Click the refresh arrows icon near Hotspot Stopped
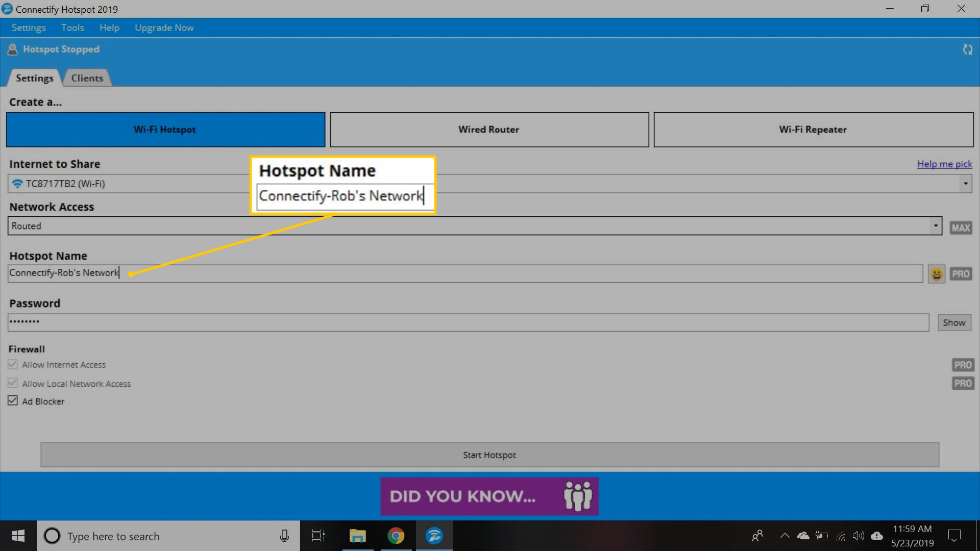Image resolution: width=980 pixels, height=551 pixels. (x=967, y=49)
